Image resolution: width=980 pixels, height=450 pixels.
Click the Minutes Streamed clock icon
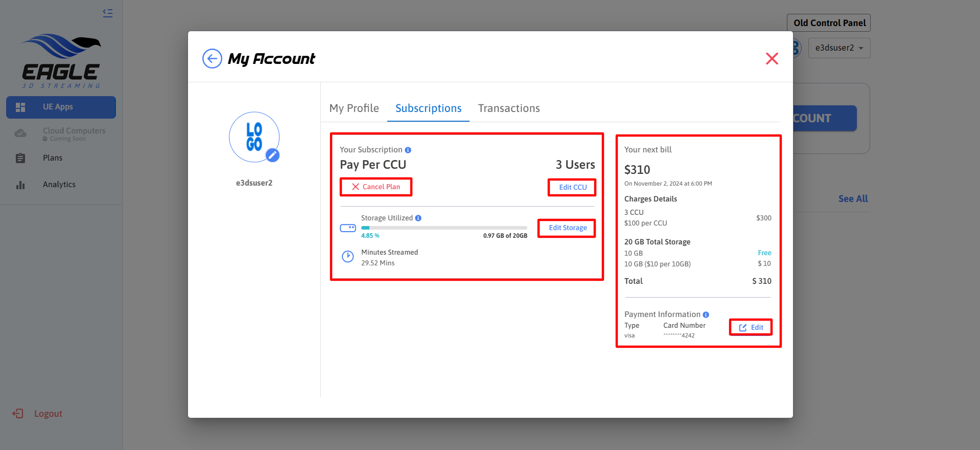point(347,257)
